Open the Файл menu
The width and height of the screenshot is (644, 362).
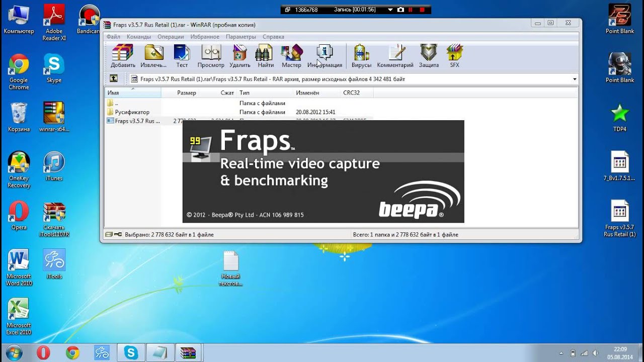(x=113, y=37)
